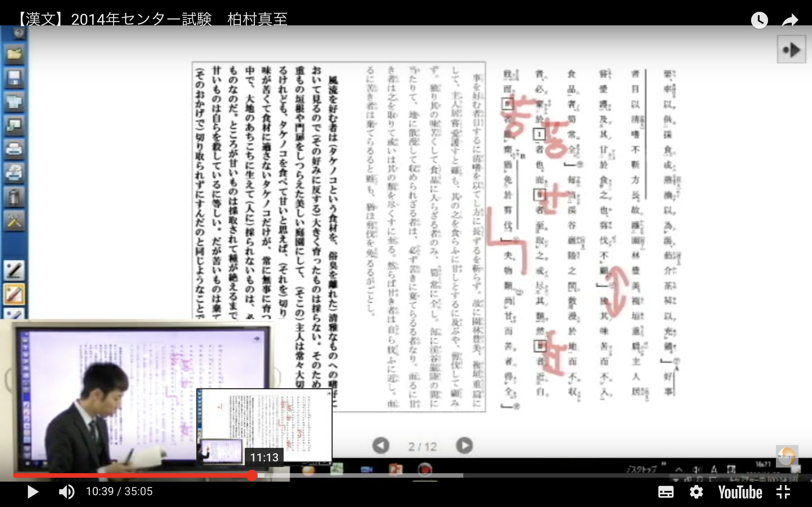The width and height of the screenshot is (812, 507).
Task: Toggle subtitles/closed captions
Action: [x=665, y=492]
